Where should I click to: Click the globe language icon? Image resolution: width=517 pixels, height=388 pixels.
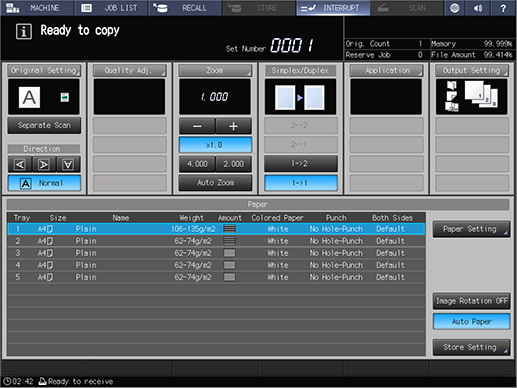(455, 8)
